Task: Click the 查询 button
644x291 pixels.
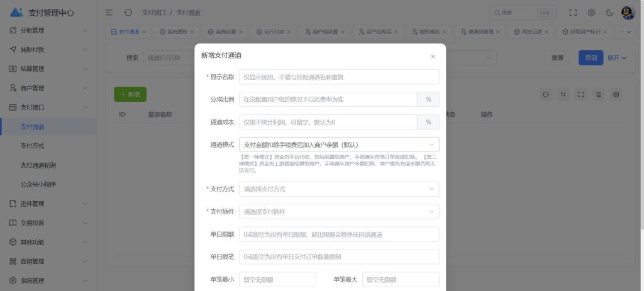Action: 591,58
